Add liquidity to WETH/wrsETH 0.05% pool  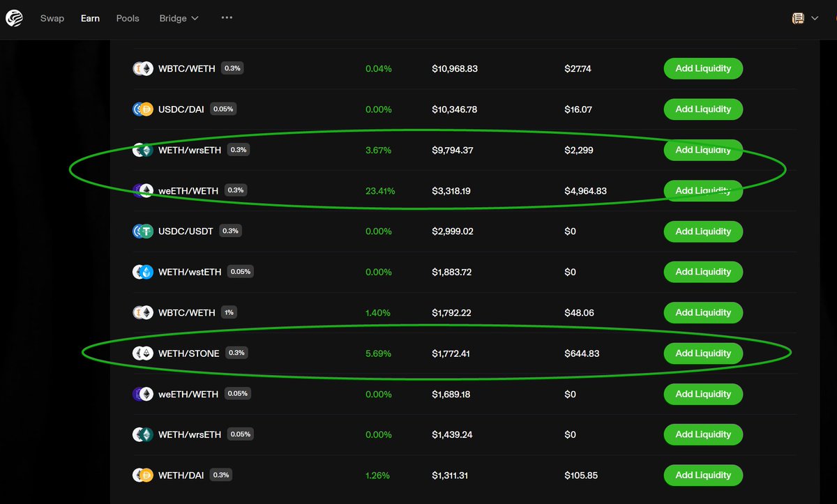tap(703, 434)
